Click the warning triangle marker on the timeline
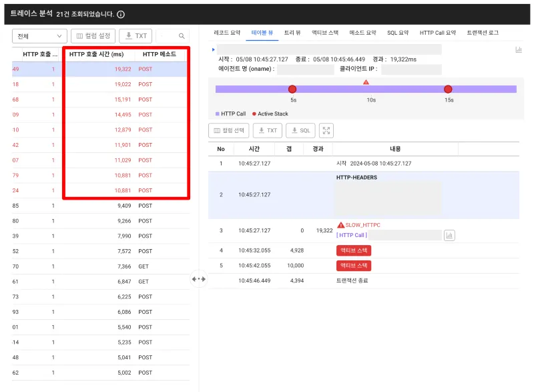The height and width of the screenshot is (392, 534). 366,82
